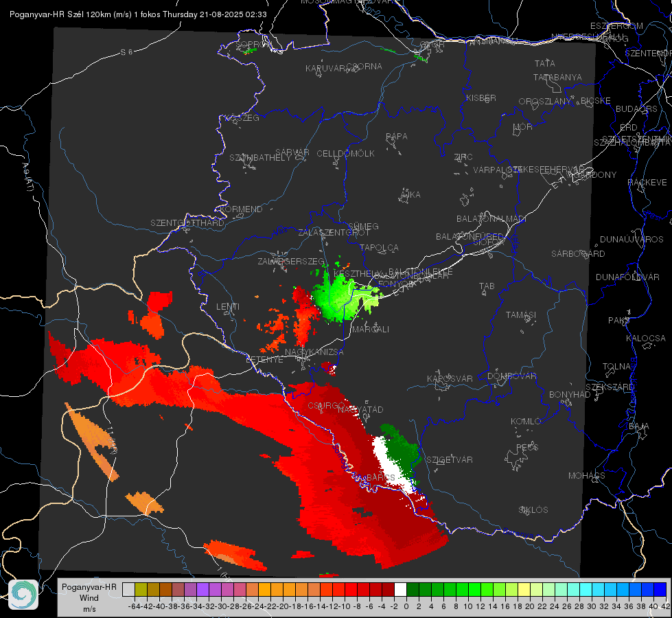Click the legend label Poganyvar-HR Wind m/s
672x618 pixels.
(89, 597)
